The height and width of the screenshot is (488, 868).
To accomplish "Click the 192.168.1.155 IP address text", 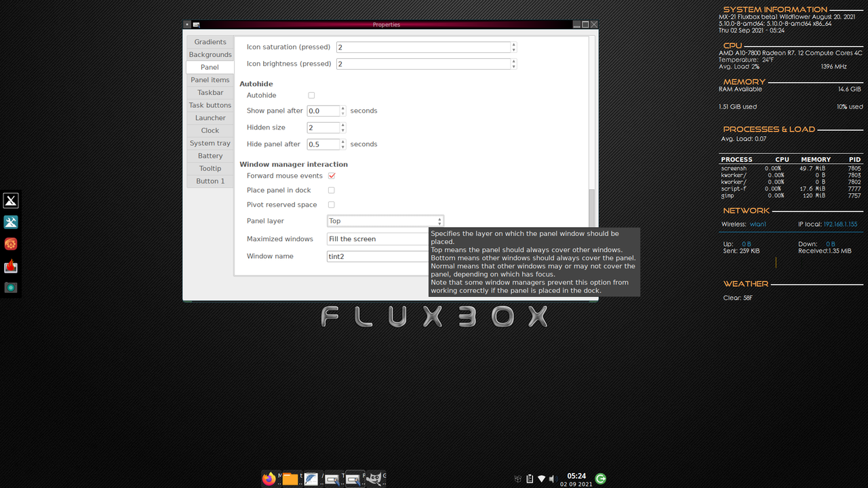I will (840, 224).
